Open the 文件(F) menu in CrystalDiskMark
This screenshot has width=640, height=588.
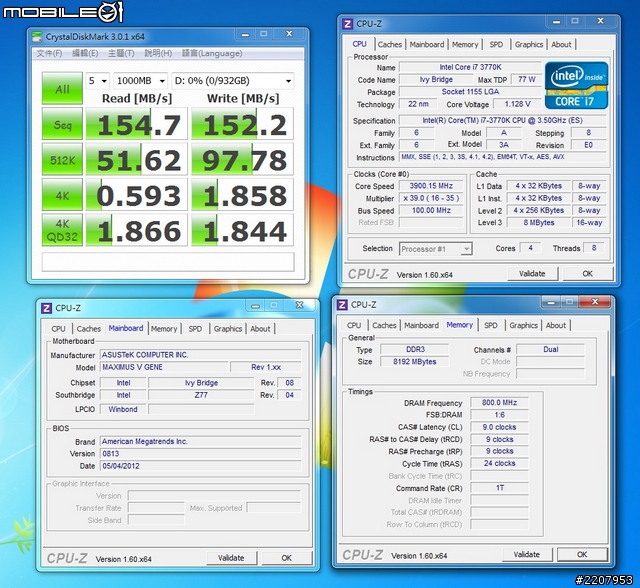pos(49,53)
